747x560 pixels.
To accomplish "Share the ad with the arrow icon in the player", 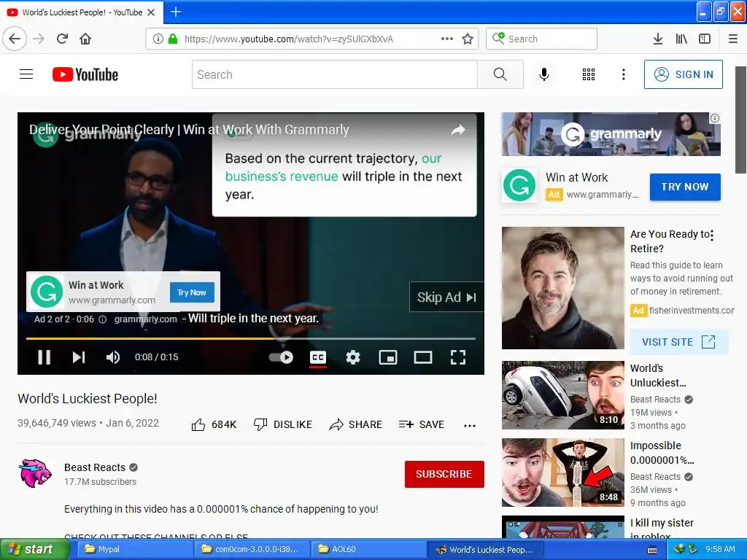I will pos(458,130).
